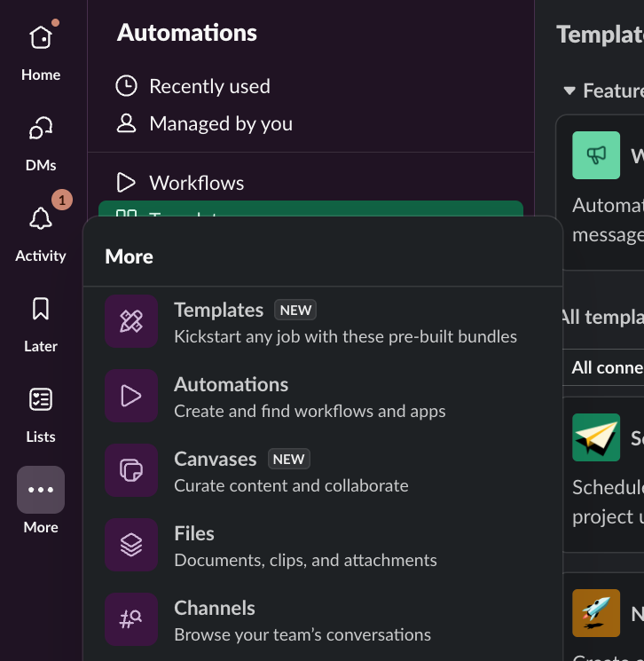Image resolution: width=644 pixels, height=661 pixels.
Task: Open Canvases entry in More menu
Action: coord(323,470)
